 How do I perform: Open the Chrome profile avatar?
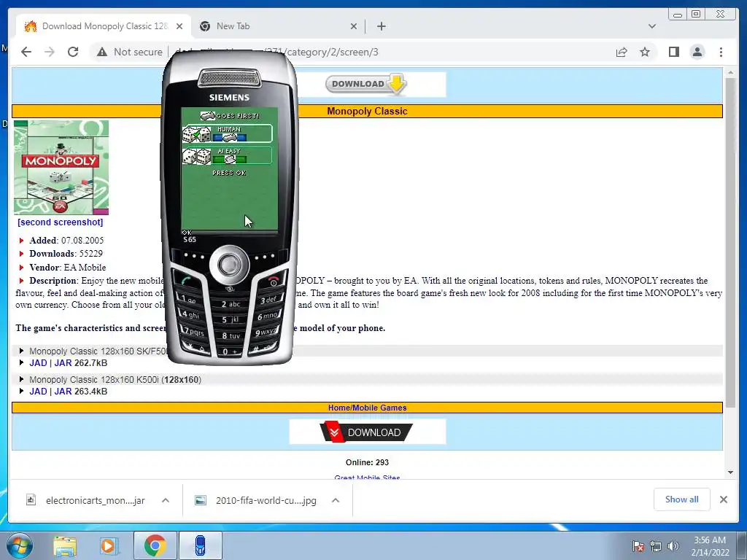pyautogui.click(x=697, y=52)
